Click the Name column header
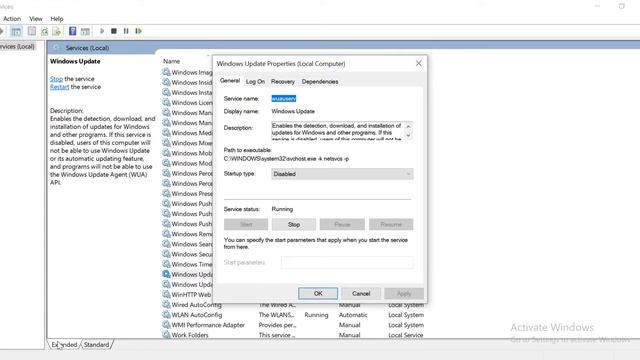 click(171, 61)
